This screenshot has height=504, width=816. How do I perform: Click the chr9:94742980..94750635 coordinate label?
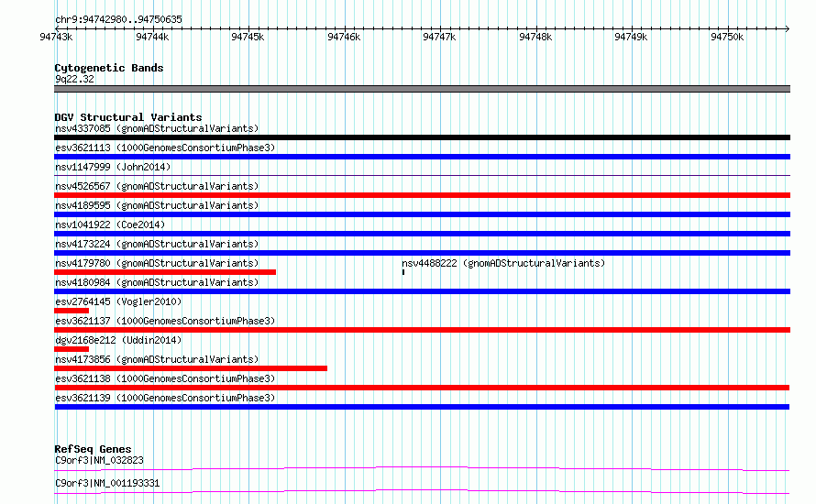pyautogui.click(x=118, y=19)
